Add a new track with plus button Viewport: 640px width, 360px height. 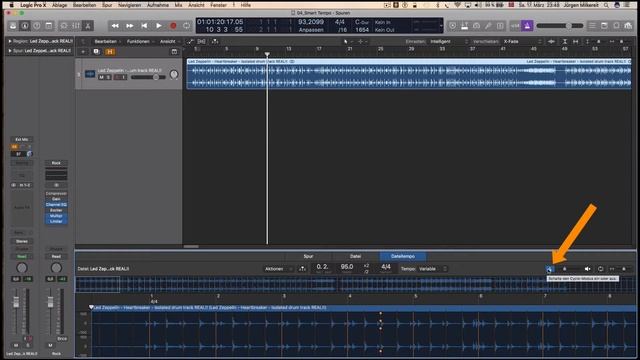point(83,51)
